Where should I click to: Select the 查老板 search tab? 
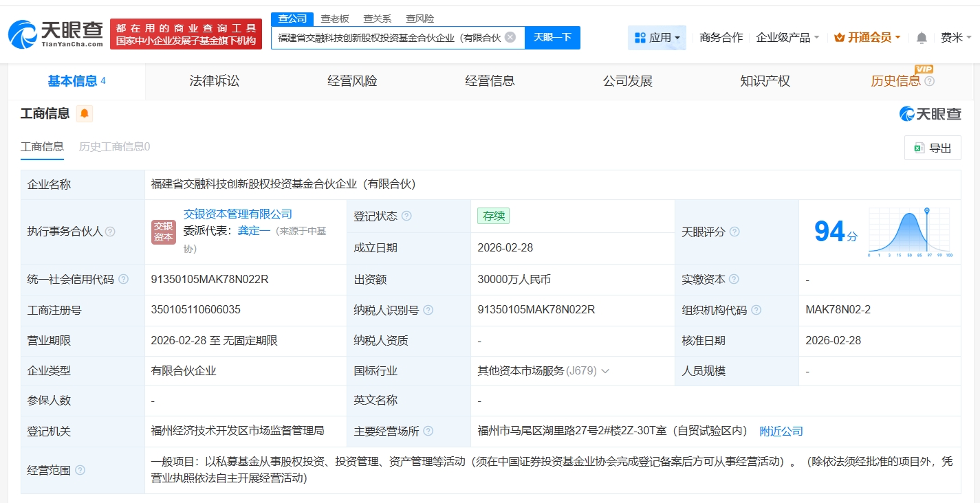point(335,19)
